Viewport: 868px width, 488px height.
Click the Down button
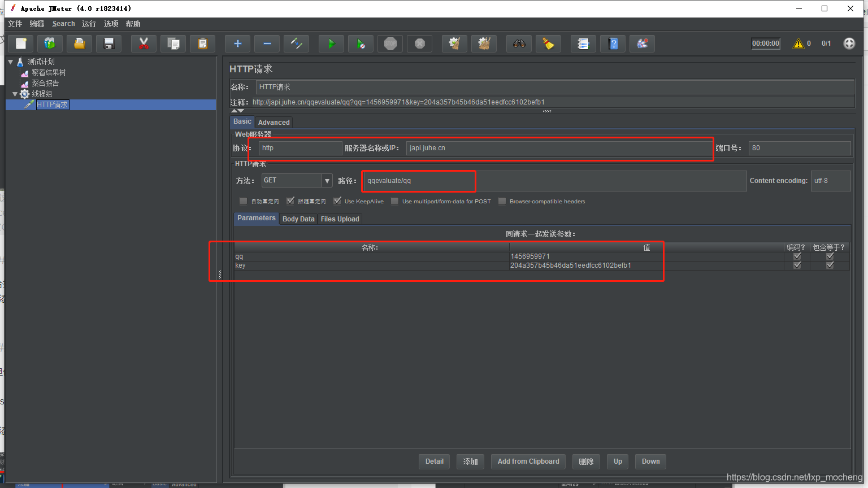coord(651,461)
